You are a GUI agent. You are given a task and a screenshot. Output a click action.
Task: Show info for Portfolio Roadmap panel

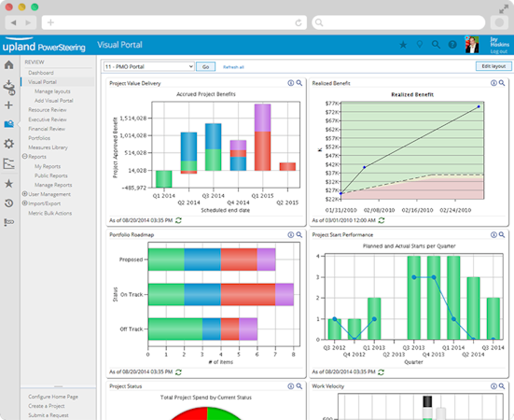point(291,235)
